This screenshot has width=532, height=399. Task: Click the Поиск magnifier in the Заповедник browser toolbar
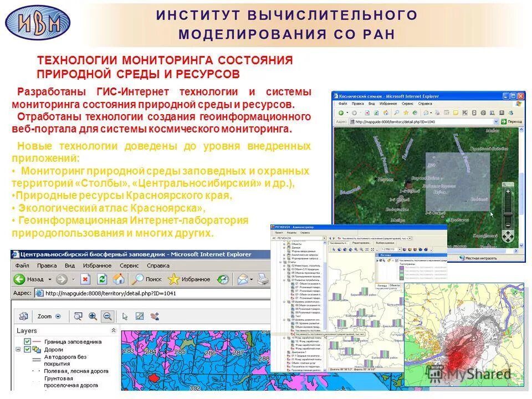(x=137, y=279)
